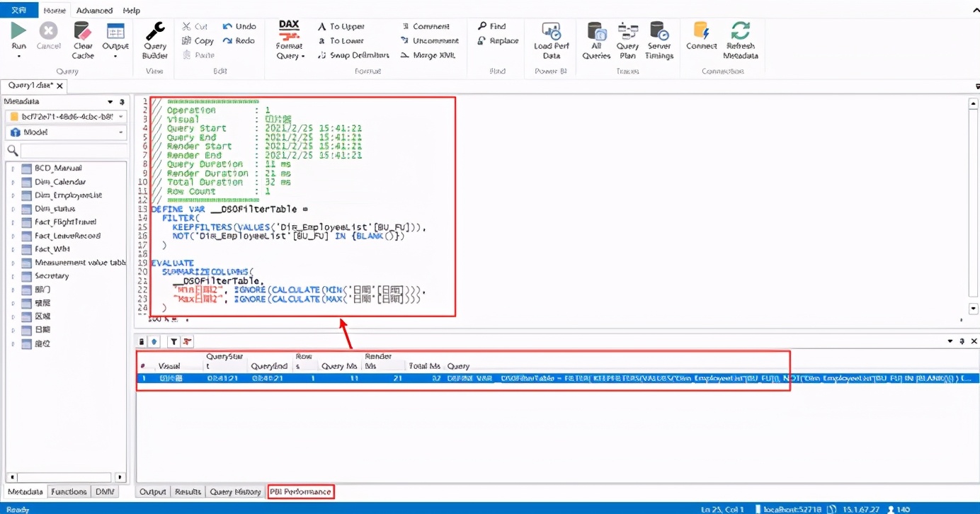
Task: Toggle the Query Plan trace
Action: (627, 40)
